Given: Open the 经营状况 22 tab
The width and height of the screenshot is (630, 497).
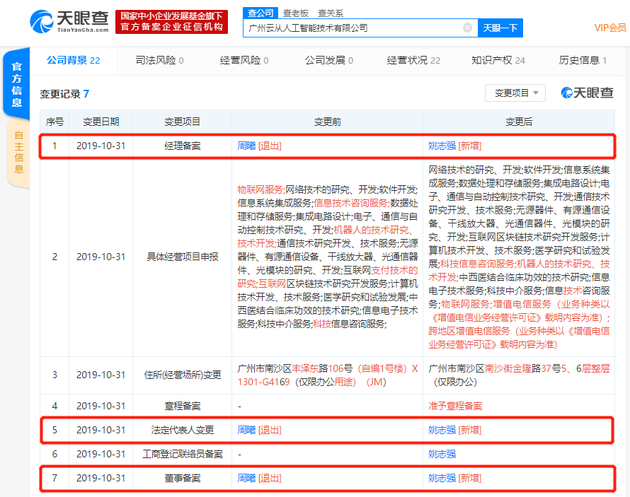Looking at the screenshot, I should coord(413,61).
